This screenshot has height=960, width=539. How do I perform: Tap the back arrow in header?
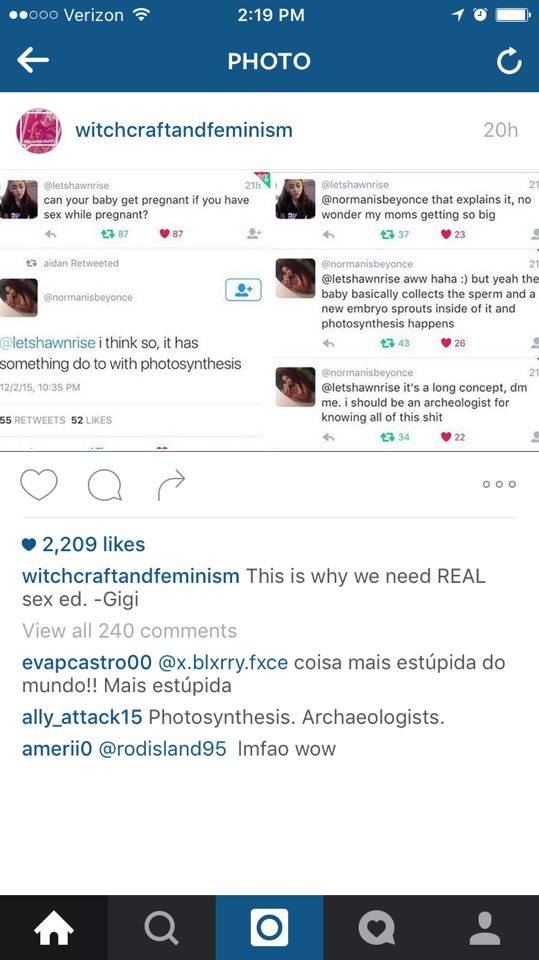click(32, 60)
